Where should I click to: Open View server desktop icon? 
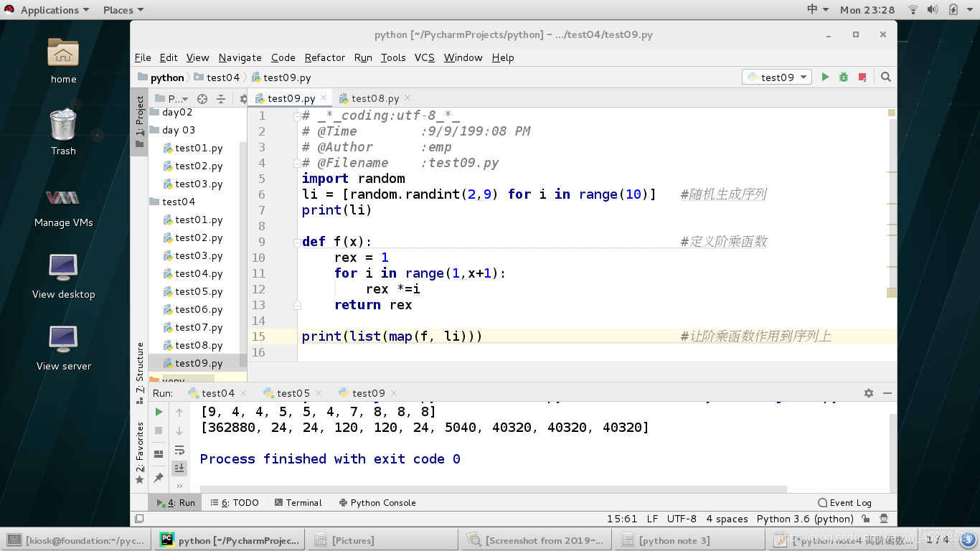click(x=63, y=348)
